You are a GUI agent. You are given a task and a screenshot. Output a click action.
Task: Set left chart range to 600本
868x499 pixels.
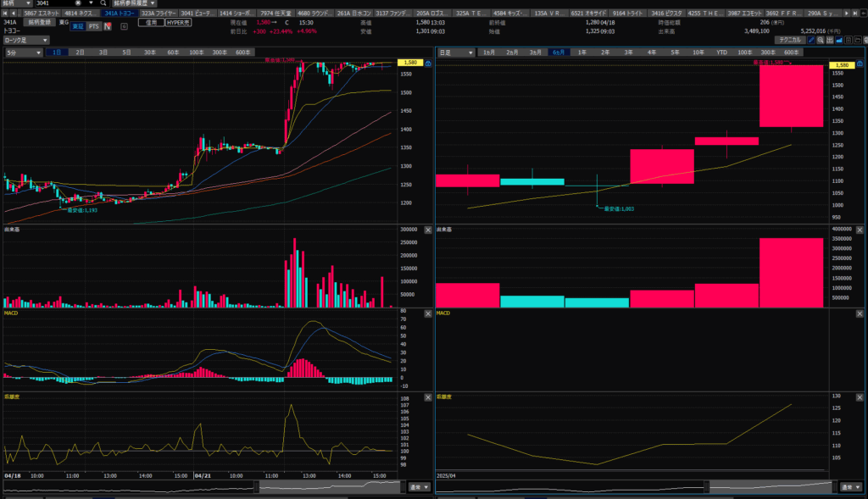point(243,53)
